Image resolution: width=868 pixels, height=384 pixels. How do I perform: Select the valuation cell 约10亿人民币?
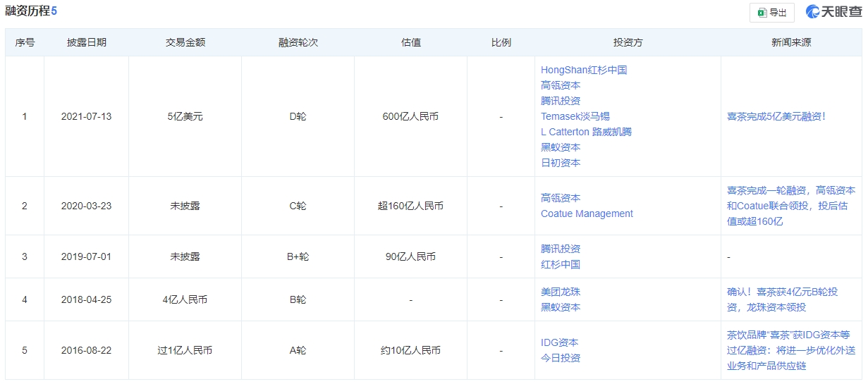pos(410,350)
